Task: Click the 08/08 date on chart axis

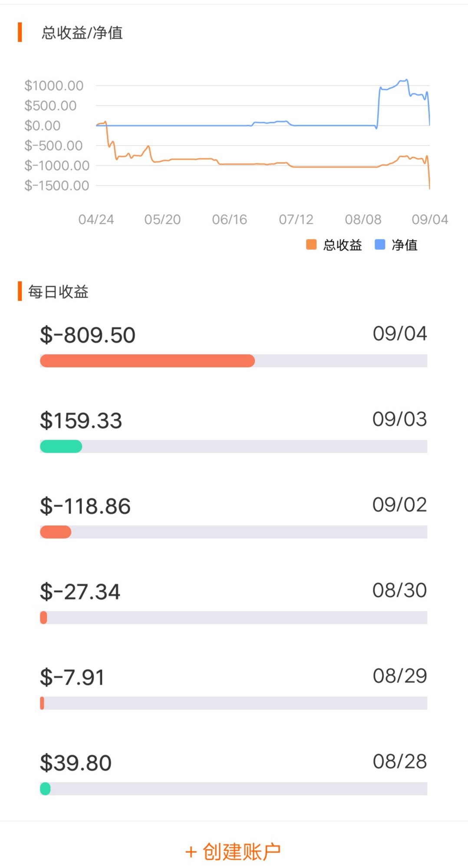Action: pos(363,219)
